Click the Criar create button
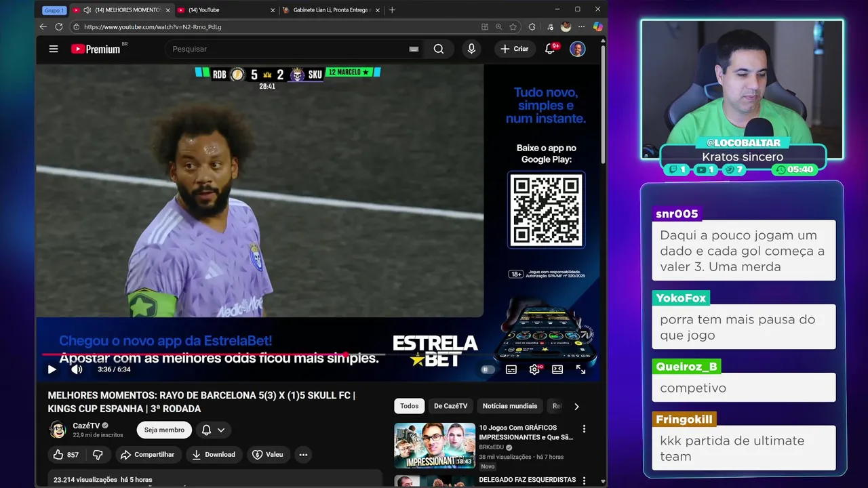868x488 pixels. [x=515, y=49]
